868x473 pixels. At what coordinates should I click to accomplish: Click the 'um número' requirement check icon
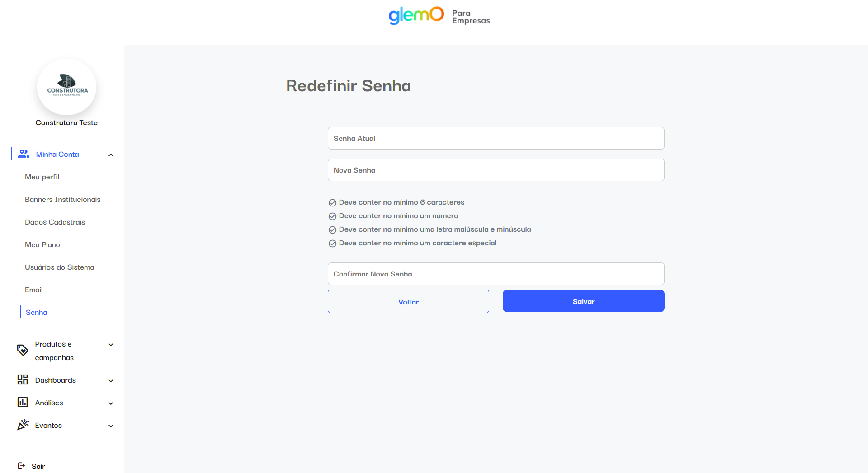[x=332, y=216]
